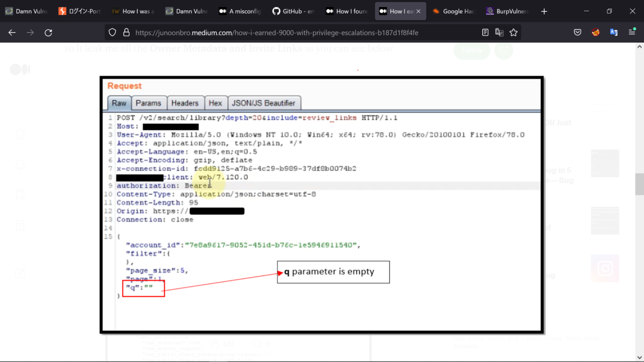The width and height of the screenshot is (644, 362).
Task: Close the active 'How I earned' tab
Action: pos(419,11)
